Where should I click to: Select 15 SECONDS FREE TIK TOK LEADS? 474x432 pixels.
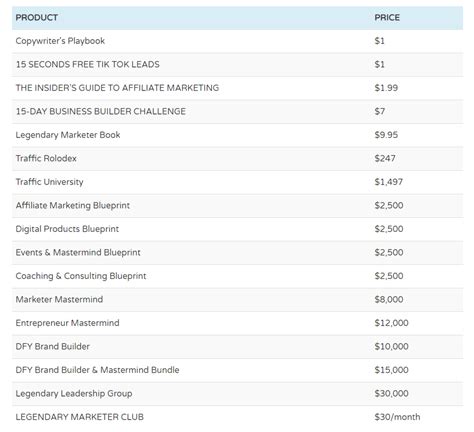[x=88, y=64]
